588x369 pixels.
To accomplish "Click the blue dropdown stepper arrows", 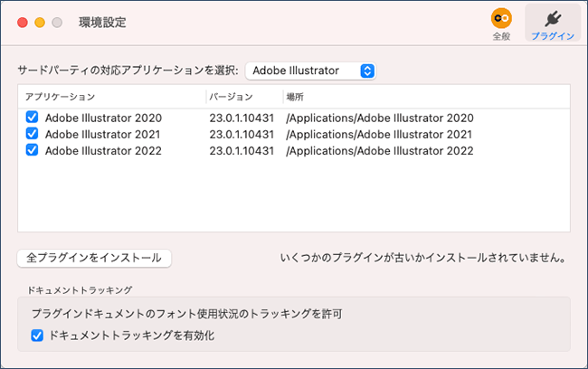I will (x=367, y=71).
